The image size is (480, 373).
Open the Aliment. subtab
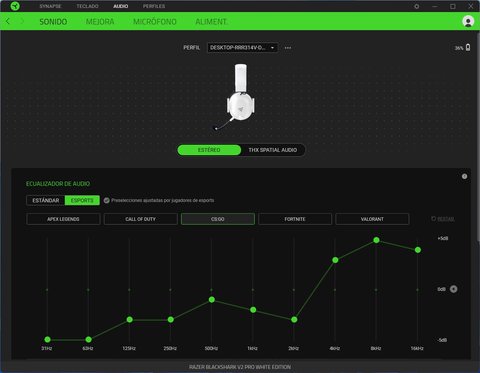point(211,22)
